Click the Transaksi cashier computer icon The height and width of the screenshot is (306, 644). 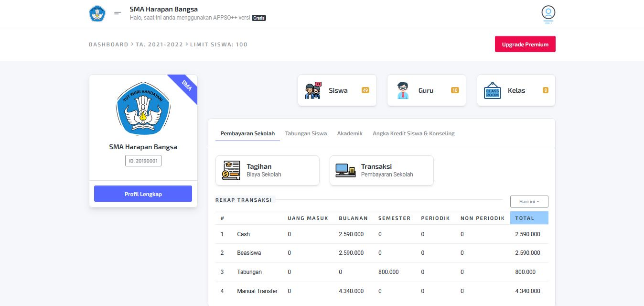click(x=345, y=170)
